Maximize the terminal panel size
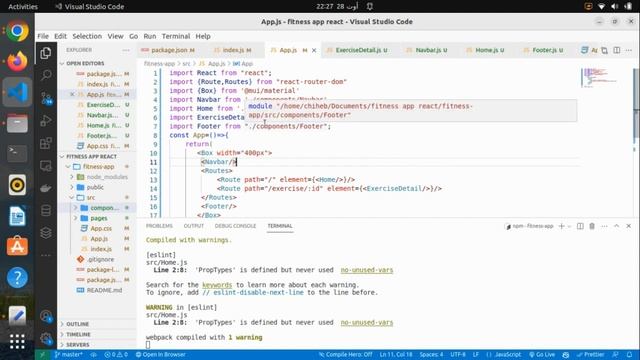The image size is (640, 360). (616, 226)
